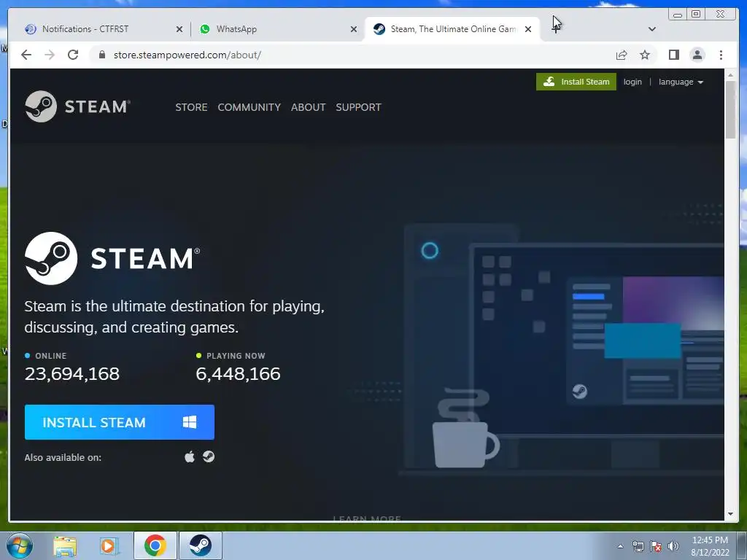The width and height of the screenshot is (747, 560).
Task: Close the Notifications - CTFRST tab
Action: pos(179,29)
